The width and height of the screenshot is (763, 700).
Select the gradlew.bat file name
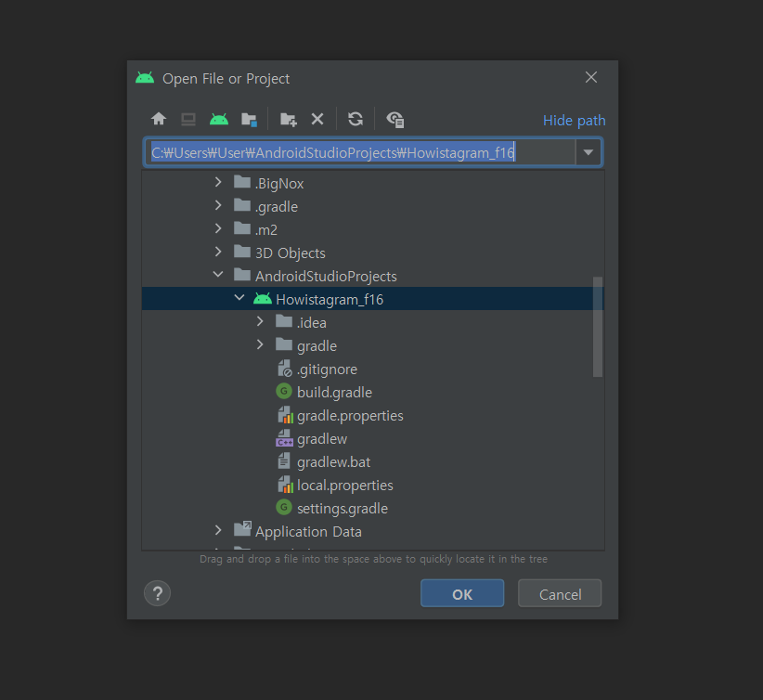333,462
